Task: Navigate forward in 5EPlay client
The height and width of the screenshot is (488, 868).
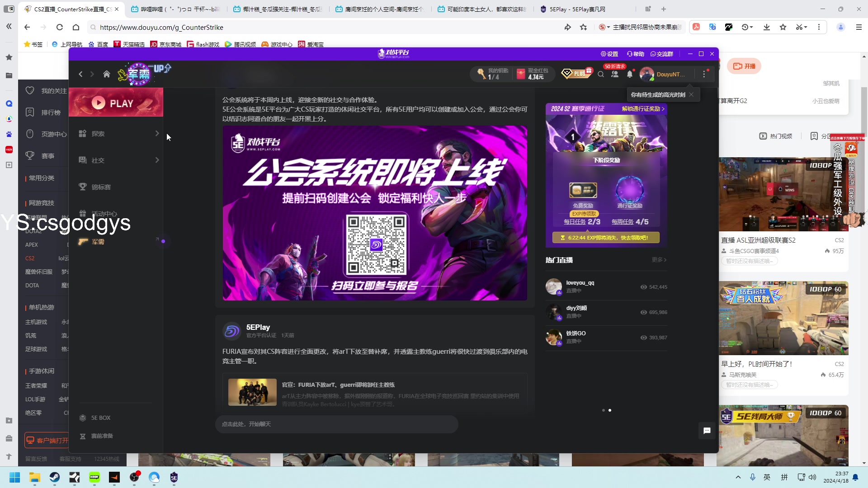Action: pos(92,74)
